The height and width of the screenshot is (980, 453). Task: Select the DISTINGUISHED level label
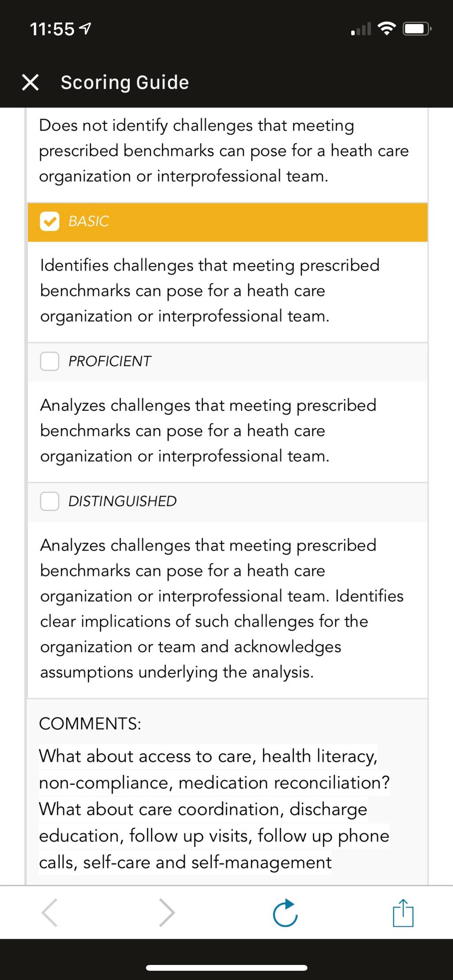[123, 501]
